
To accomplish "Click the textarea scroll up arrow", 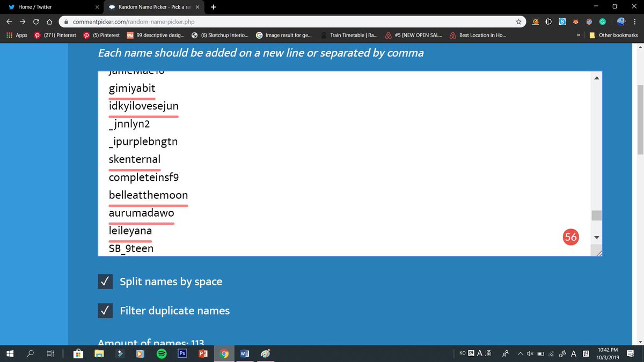I will click(x=596, y=78).
